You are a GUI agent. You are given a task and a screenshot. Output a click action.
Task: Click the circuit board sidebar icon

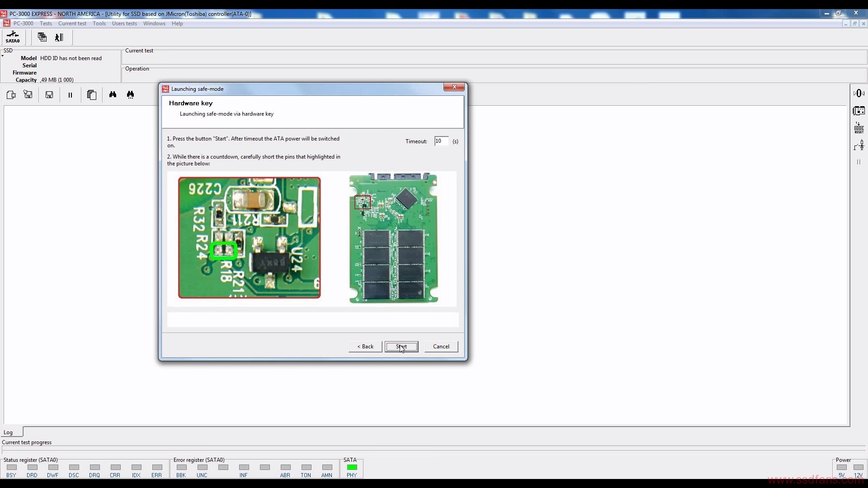pyautogui.click(x=859, y=111)
